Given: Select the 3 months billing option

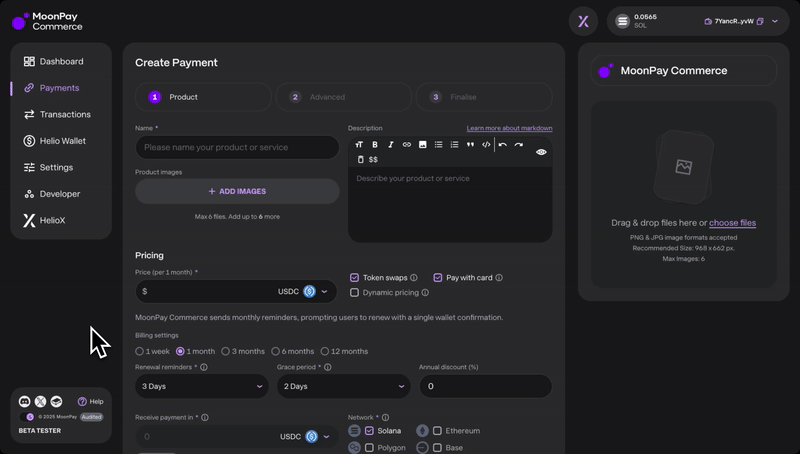Looking at the screenshot, I should 226,351.
